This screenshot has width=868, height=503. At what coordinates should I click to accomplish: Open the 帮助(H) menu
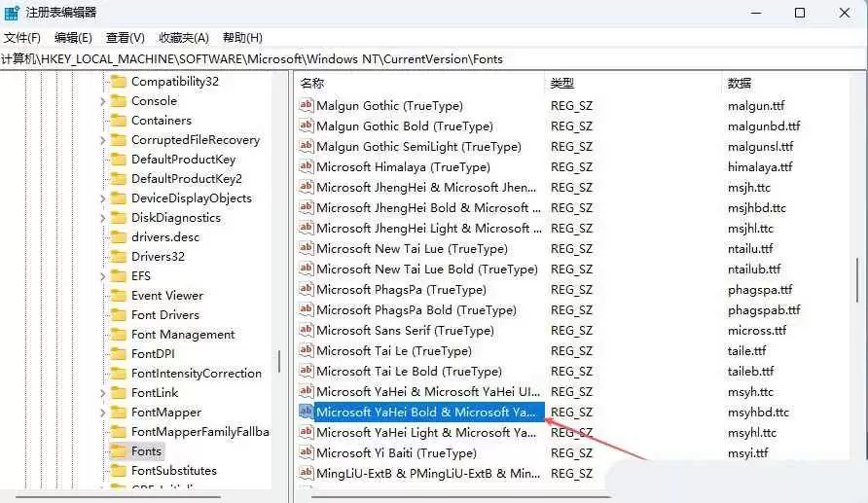242,38
